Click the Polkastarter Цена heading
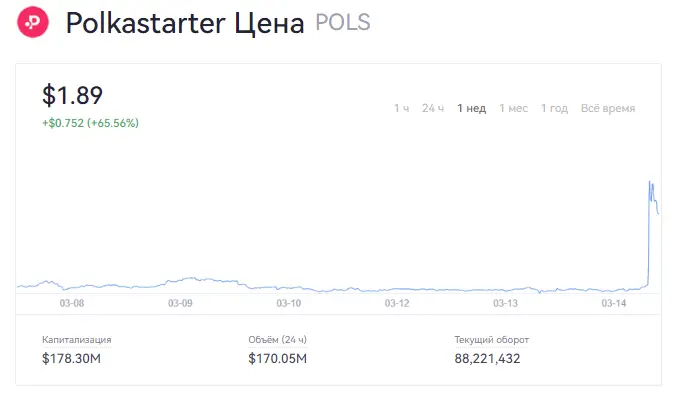 click(185, 23)
